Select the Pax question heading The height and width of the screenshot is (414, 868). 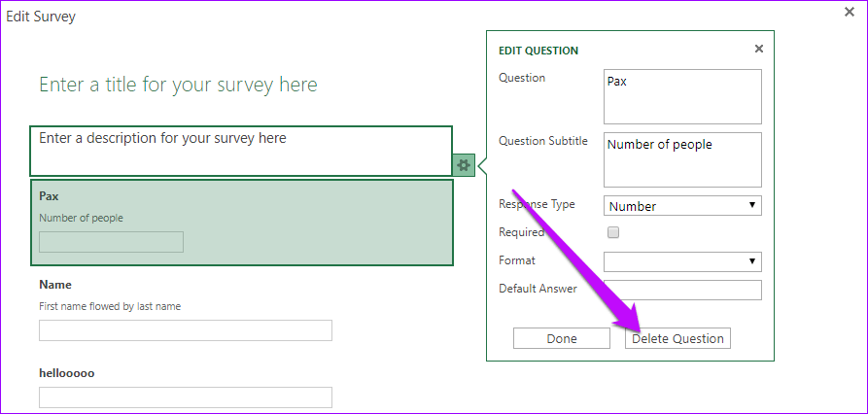(50, 196)
